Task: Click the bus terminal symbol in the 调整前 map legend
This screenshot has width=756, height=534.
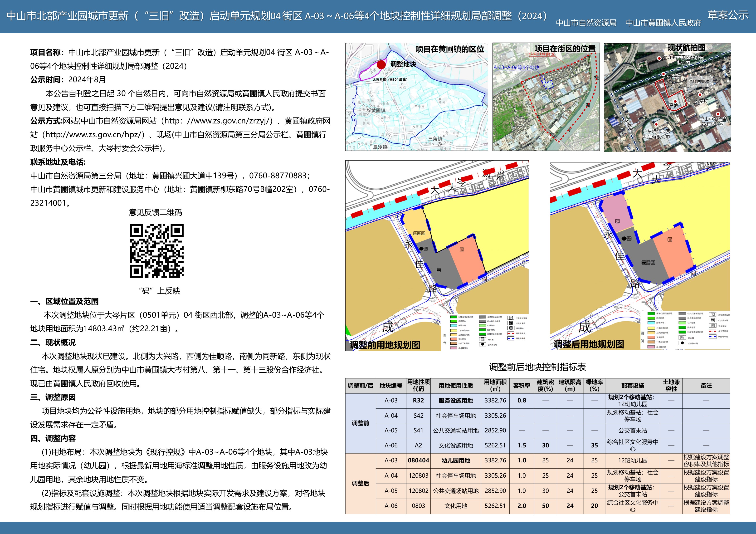Action: (x=511, y=323)
